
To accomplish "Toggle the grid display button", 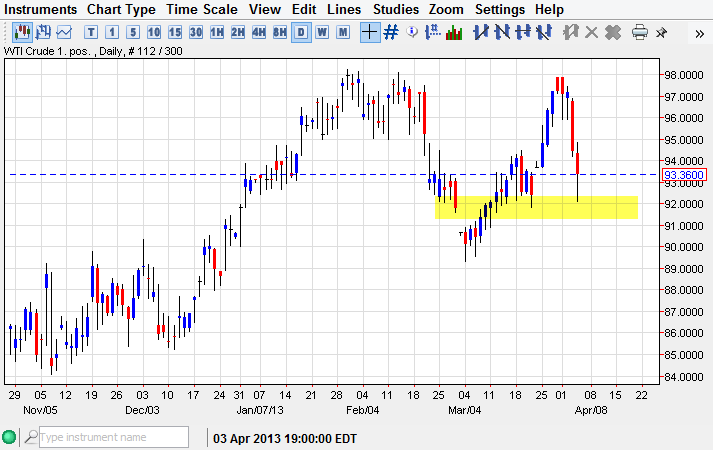I will [x=391, y=32].
